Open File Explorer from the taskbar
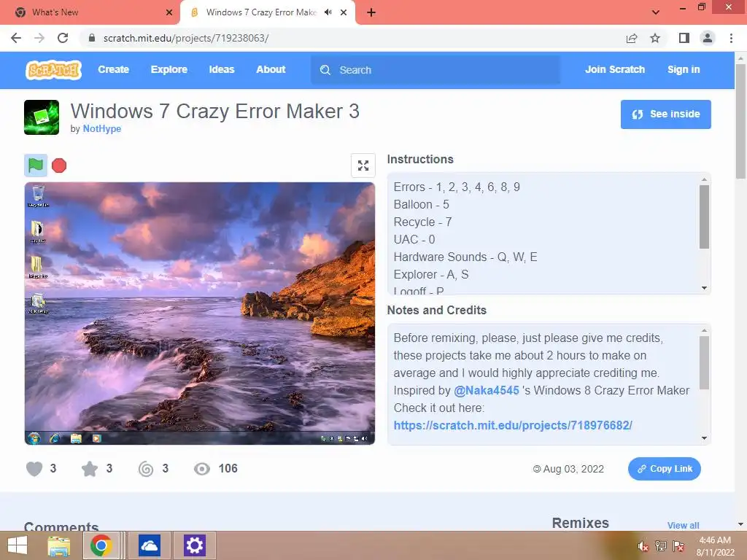The width and height of the screenshot is (747, 560). [59, 545]
